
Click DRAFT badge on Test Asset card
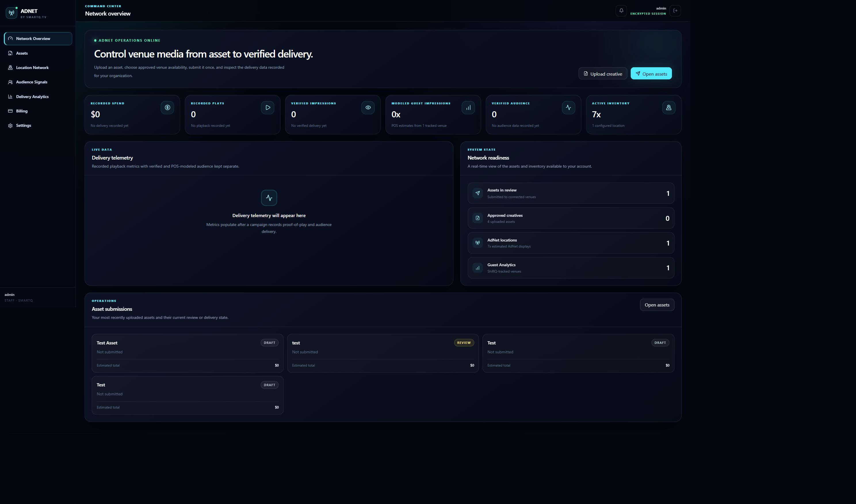(x=269, y=343)
